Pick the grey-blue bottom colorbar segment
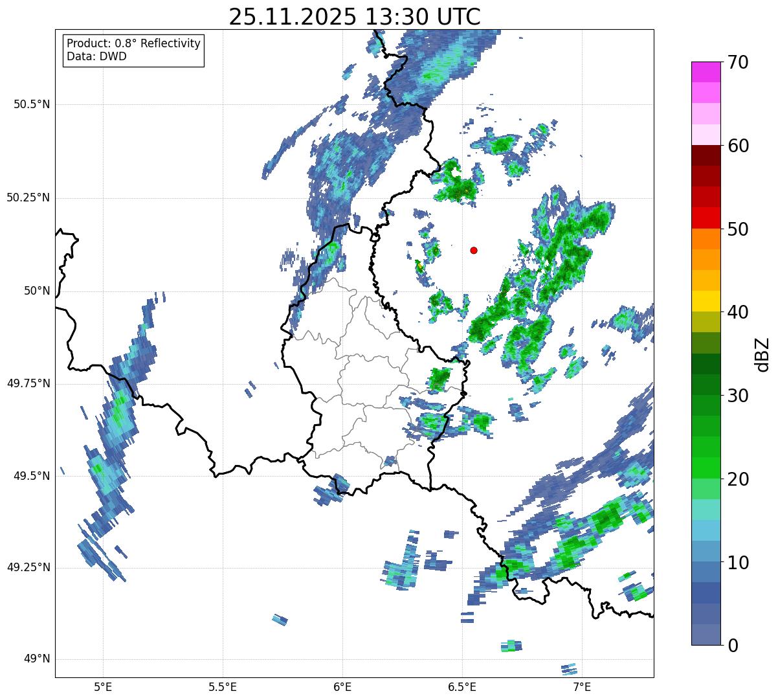 pos(706,635)
